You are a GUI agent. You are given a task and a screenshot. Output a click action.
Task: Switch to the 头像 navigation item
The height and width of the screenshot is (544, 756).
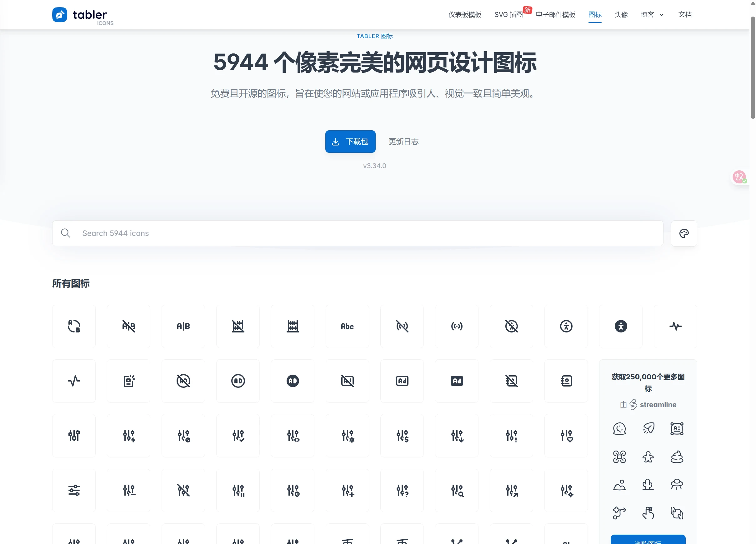pos(621,15)
